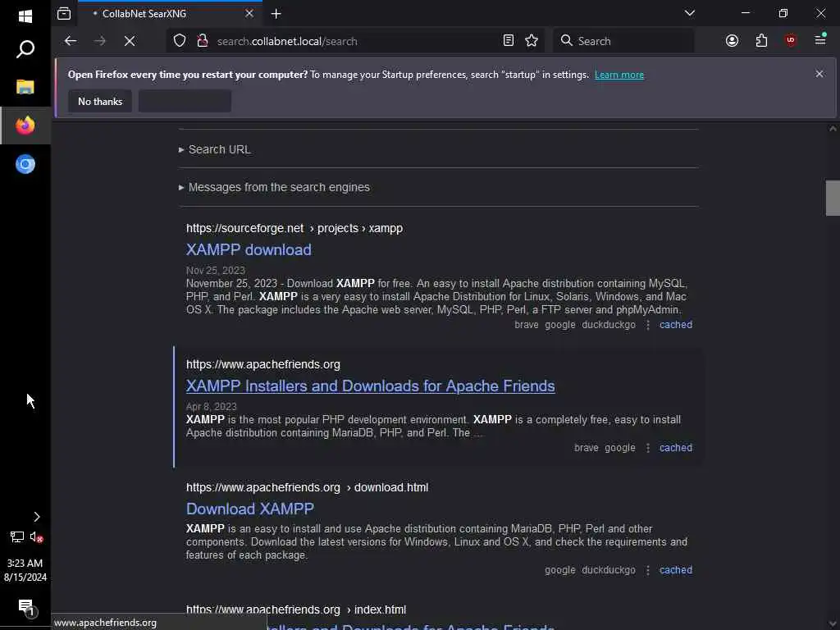Click google engine label on Download XAMPP result
Image resolution: width=840 pixels, height=630 pixels.
[559, 570]
